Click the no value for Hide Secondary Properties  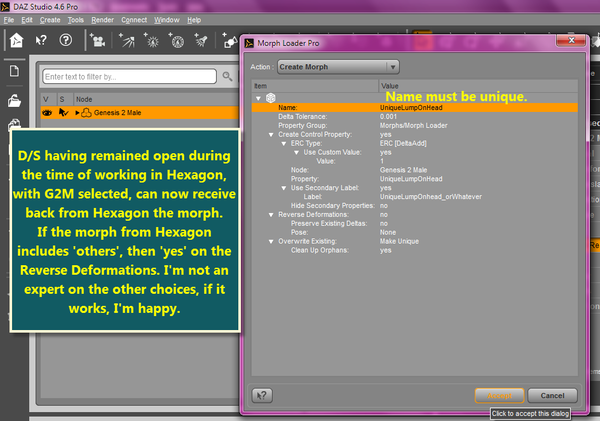click(x=384, y=206)
